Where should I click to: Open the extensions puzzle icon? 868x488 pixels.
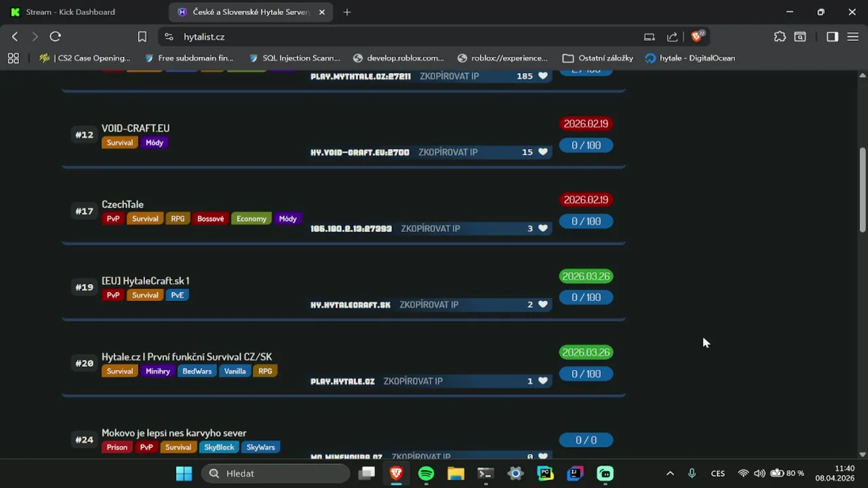(780, 37)
